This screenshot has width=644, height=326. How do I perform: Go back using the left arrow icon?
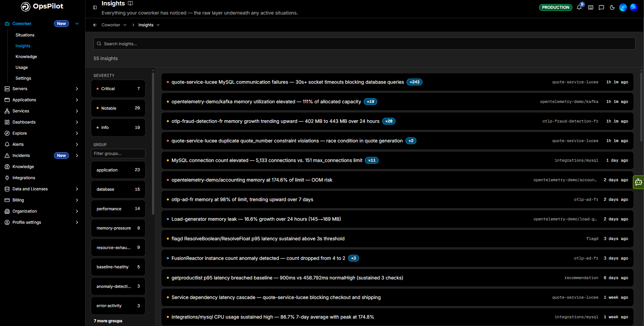coord(95,25)
